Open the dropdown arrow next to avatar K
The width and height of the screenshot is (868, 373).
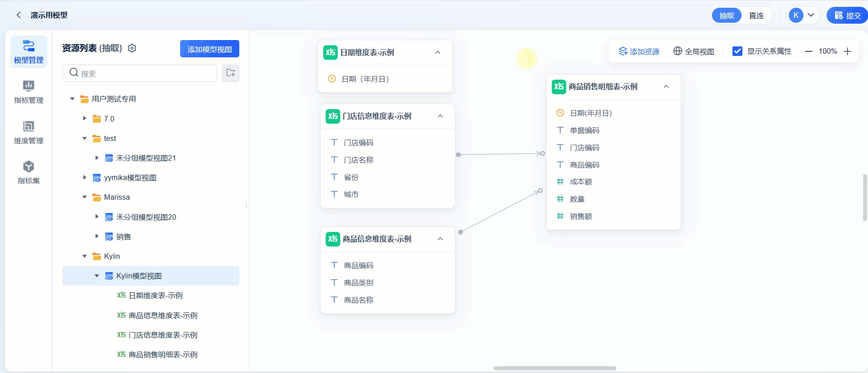click(x=811, y=15)
